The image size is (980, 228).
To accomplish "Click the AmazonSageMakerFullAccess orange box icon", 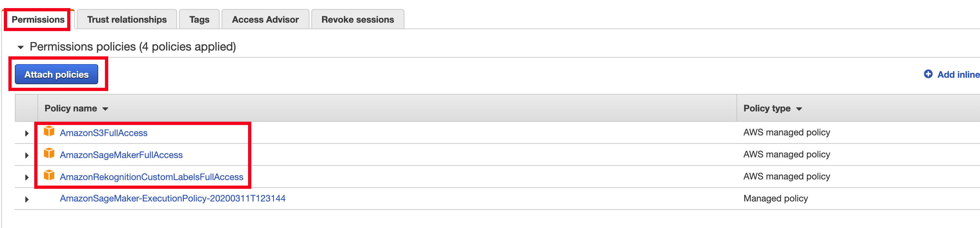I will tap(49, 154).
